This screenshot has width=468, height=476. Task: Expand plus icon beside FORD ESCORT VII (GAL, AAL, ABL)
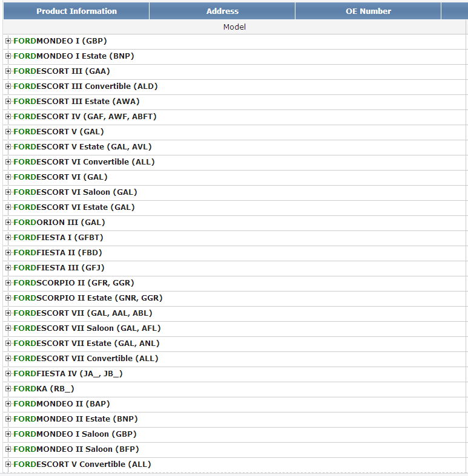coord(8,313)
